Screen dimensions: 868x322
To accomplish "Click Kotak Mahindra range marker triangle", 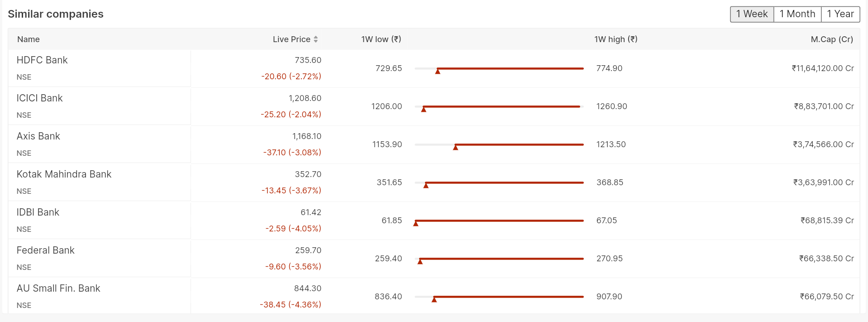I will (x=426, y=185).
